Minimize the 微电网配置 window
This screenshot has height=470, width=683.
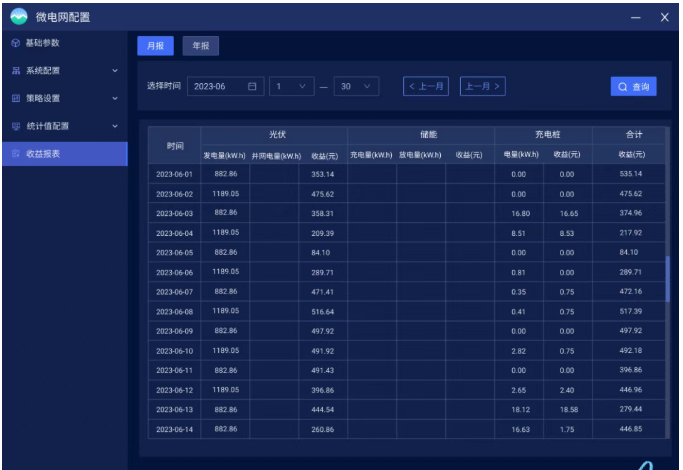point(636,17)
